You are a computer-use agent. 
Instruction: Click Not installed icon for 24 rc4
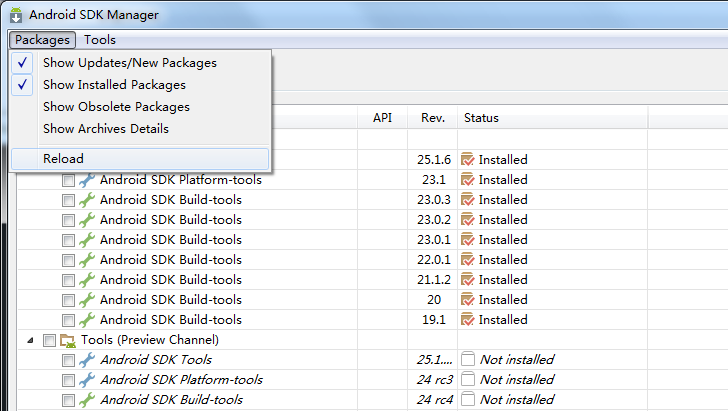point(468,399)
